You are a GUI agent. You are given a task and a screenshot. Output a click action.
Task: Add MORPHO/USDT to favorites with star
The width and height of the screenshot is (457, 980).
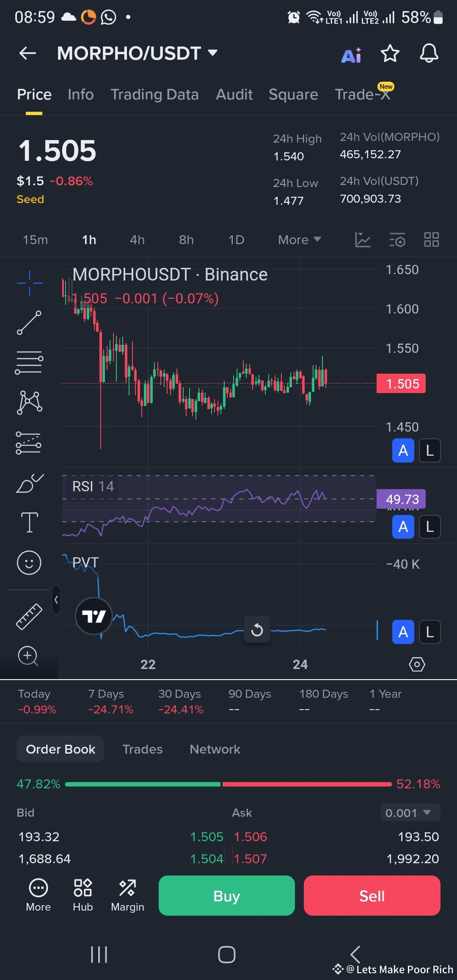pos(390,54)
